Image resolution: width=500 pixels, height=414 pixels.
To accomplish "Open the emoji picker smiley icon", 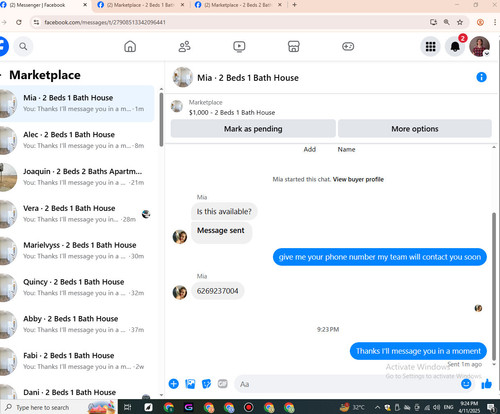I will point(466,384).
